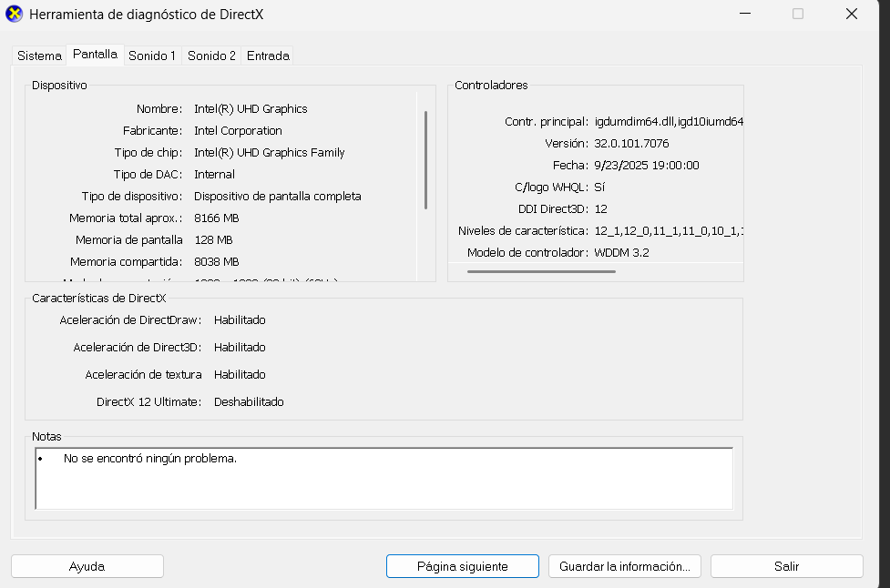This screenshot has width=890, height=588.
Task: Click the 'DirectX 12 Ultimate:' label
Action: (148, 402)
